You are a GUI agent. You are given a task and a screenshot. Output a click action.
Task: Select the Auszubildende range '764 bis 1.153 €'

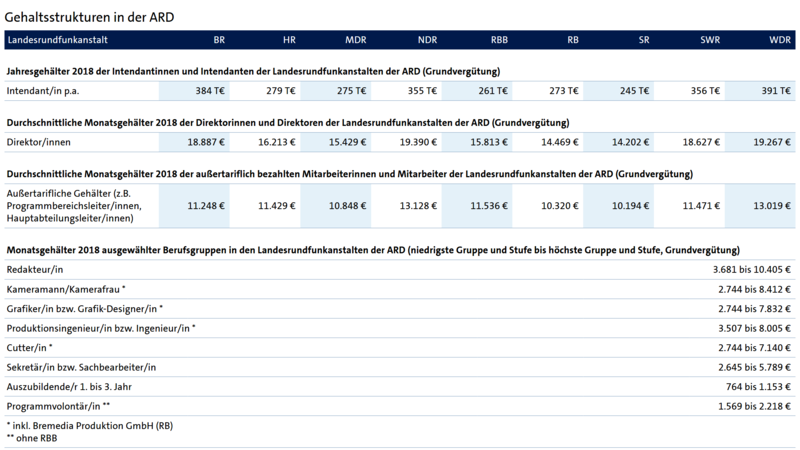pos(754,385)
